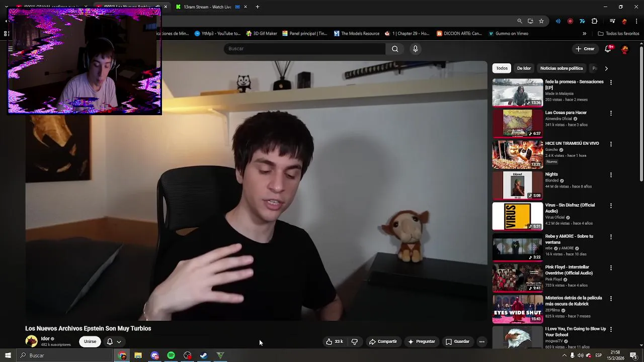Click the 'Guardar' save button
The height and width of the screenshot is (362, 644).
(457, 341)
